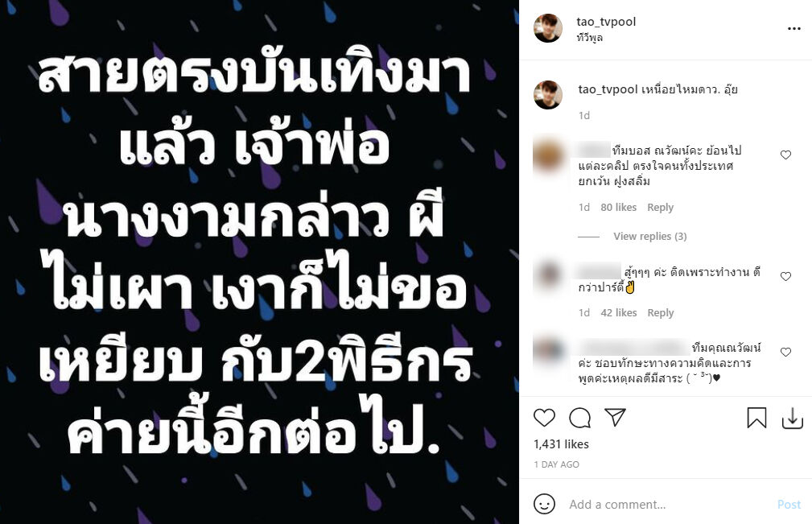Like the comment with 80 likes
This screenshot has height=524, width=812.
pyautogui.click(x=785, y=155)
